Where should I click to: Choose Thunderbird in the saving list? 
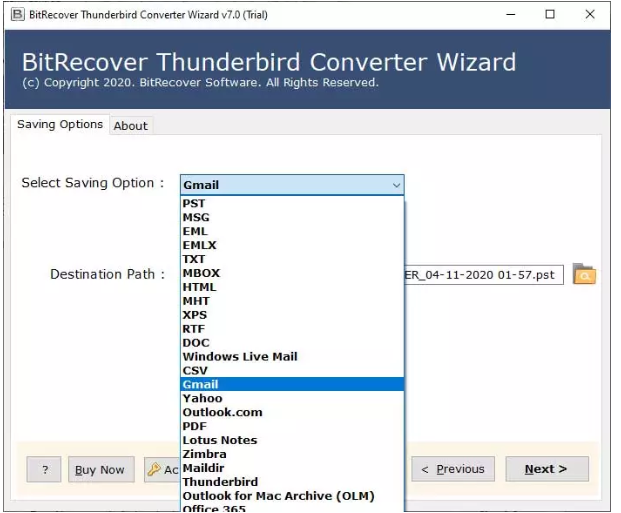pyautogui.click(x=292, y=482)
